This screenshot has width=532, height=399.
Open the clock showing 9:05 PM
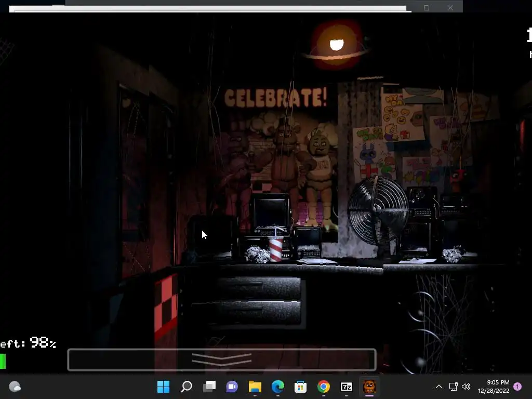pyautogui.click(x=494, y=387)
